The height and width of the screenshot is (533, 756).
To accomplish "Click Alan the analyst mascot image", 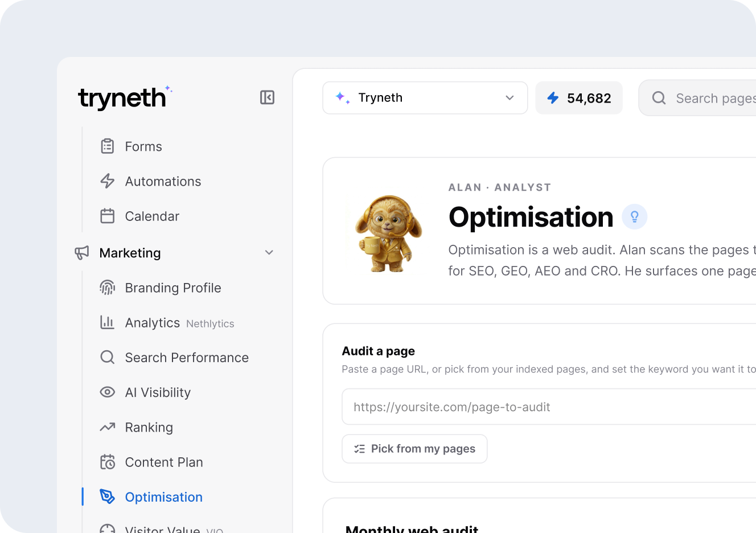I will [x=388, y=233].
